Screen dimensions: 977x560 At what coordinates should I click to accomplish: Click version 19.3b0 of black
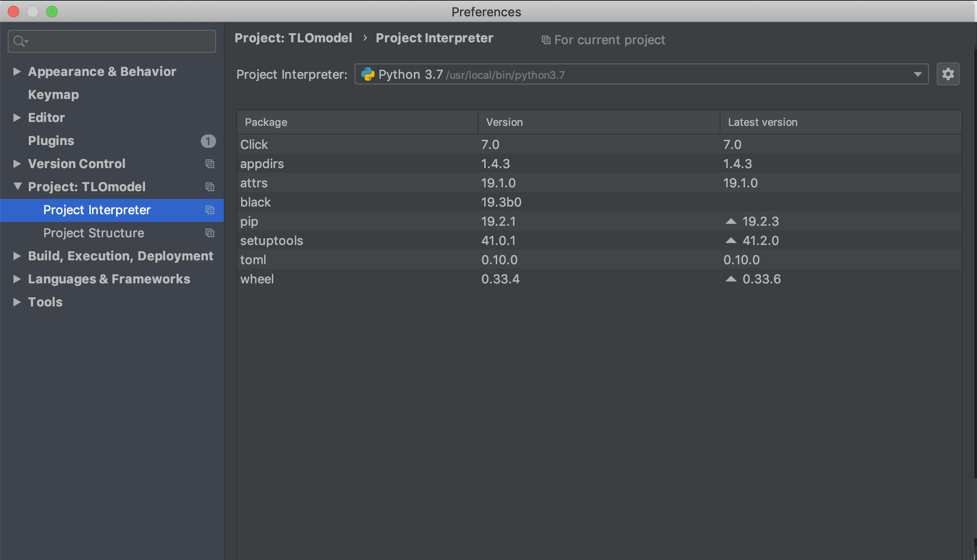(x=501, y=202)
